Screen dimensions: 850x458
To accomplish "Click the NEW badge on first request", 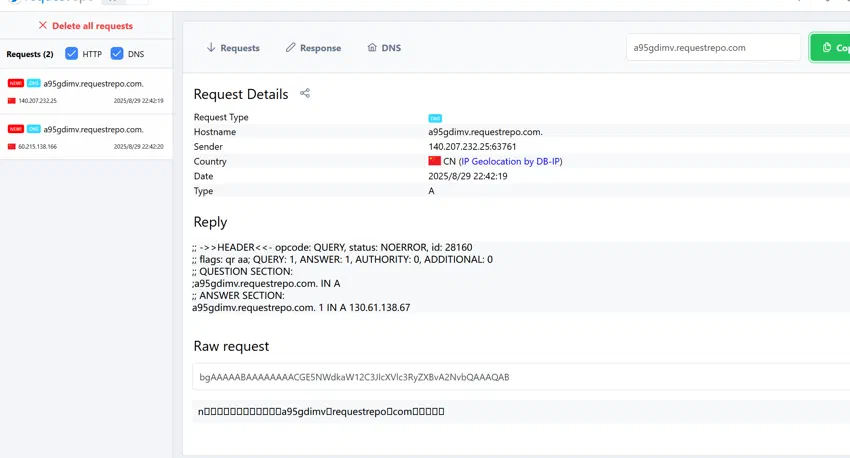I will (x=16, y=83).
